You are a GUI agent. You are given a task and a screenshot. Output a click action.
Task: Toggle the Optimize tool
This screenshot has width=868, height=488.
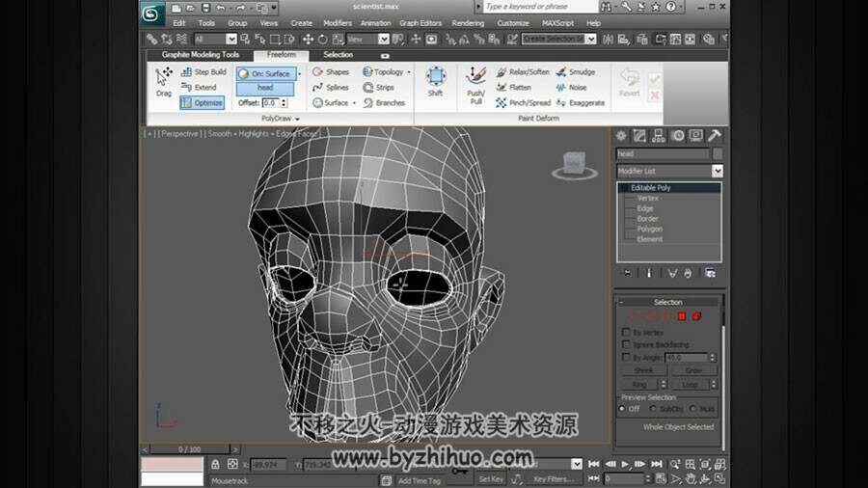[203, 103]
